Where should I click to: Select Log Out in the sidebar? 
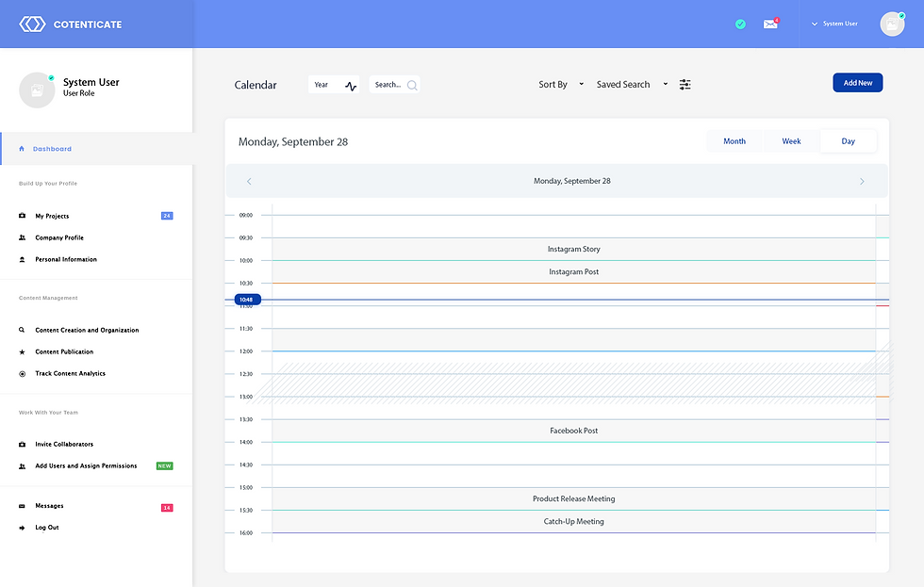click(48, 527)
